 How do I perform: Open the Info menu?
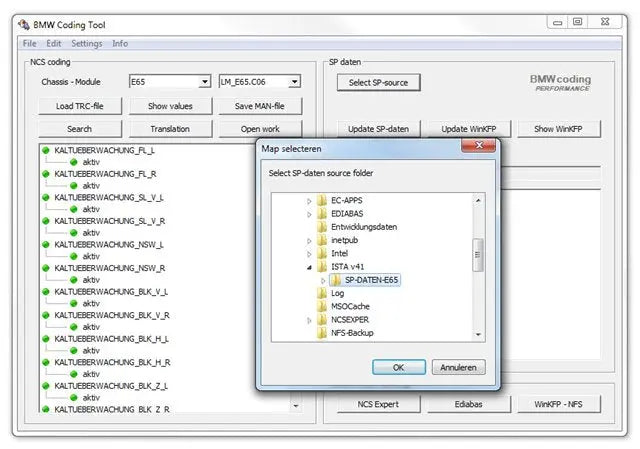(x=120, y=43)
